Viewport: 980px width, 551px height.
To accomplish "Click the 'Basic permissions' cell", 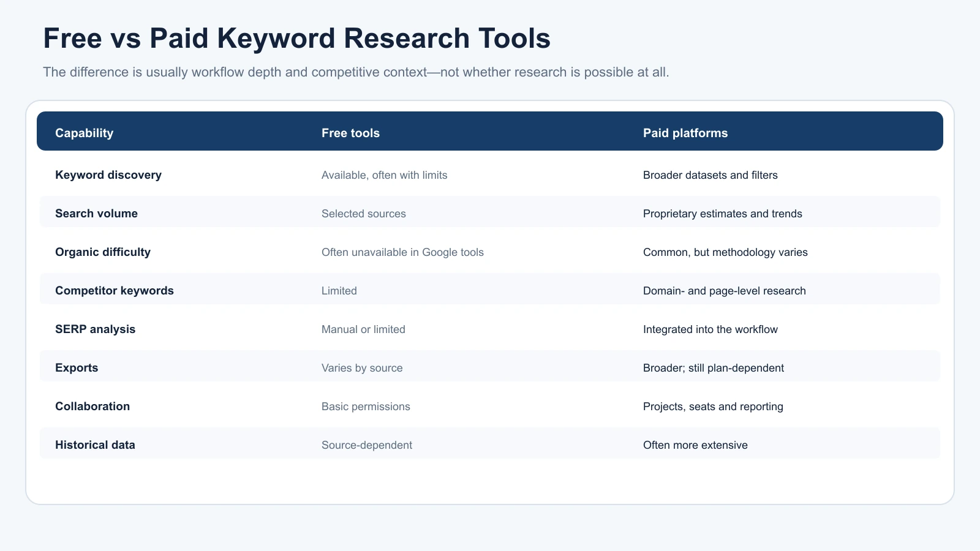I will coord(366,407).
